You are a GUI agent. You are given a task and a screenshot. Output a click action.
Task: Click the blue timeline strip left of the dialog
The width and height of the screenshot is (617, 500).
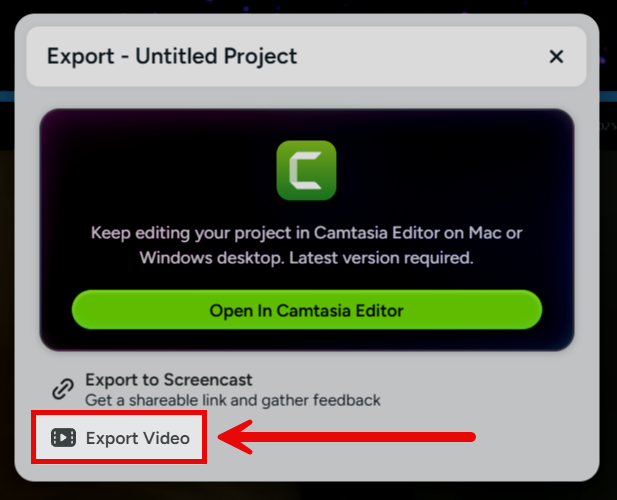click(7, 96)
